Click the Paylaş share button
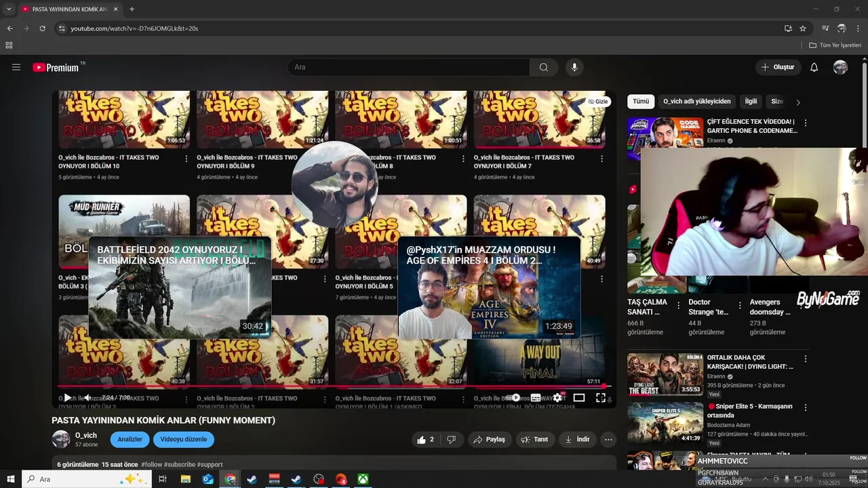Screen dimensions: 868x488 click(x=489, y=439)
